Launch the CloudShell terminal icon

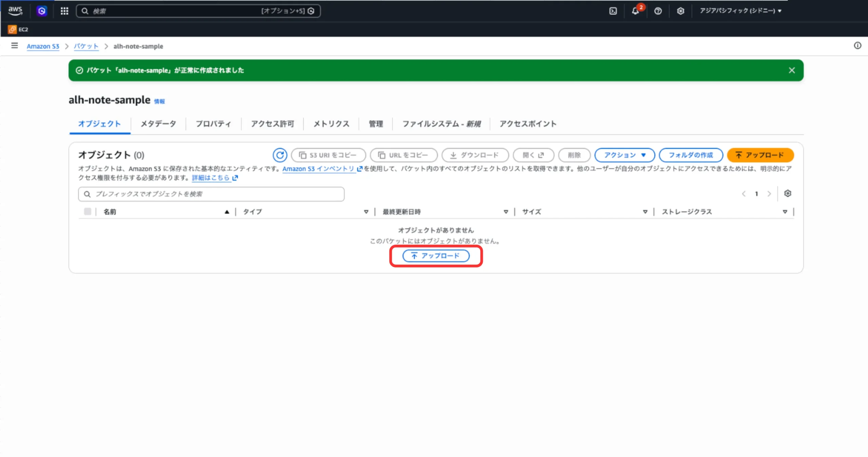[613, 11]
